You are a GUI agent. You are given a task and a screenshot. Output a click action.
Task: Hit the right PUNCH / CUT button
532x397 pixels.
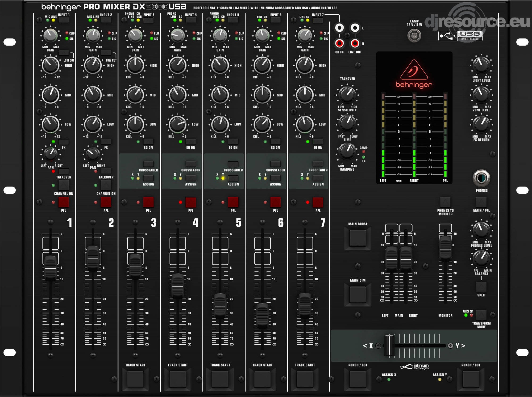pyautogui.click(x=471, y=379)
